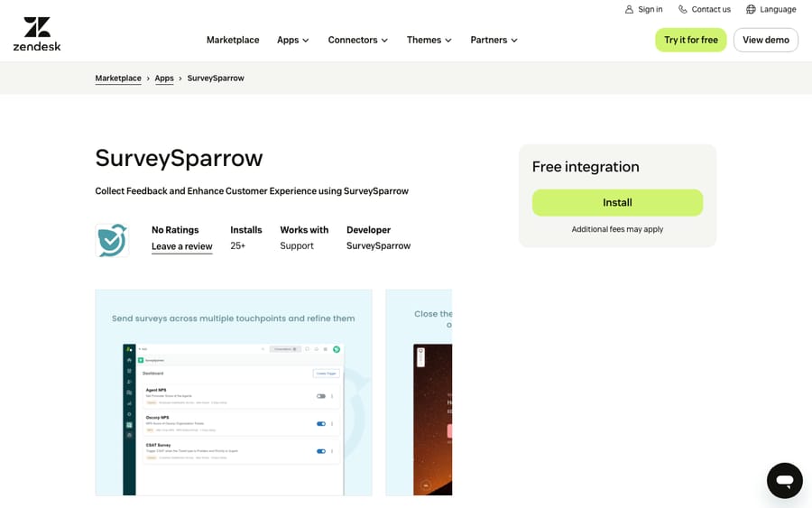The height and width of the screenshot is (508, 812).
Task: Open the chat widget bubble
Action: tap(785, 481)
